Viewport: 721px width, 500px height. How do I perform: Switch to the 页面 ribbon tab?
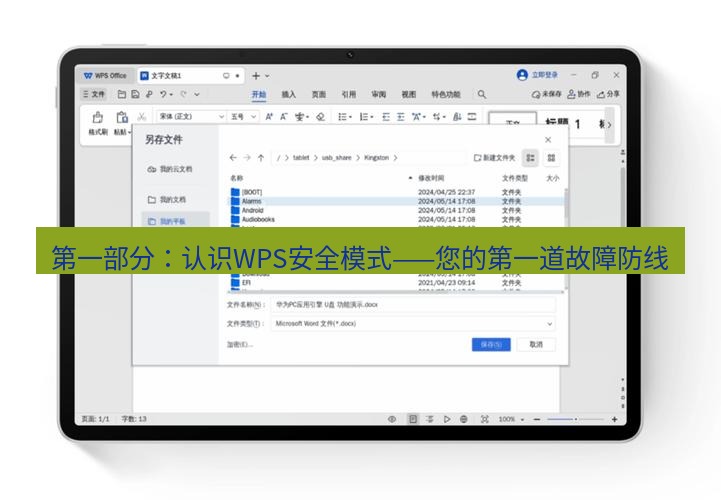tap(319, 94)
